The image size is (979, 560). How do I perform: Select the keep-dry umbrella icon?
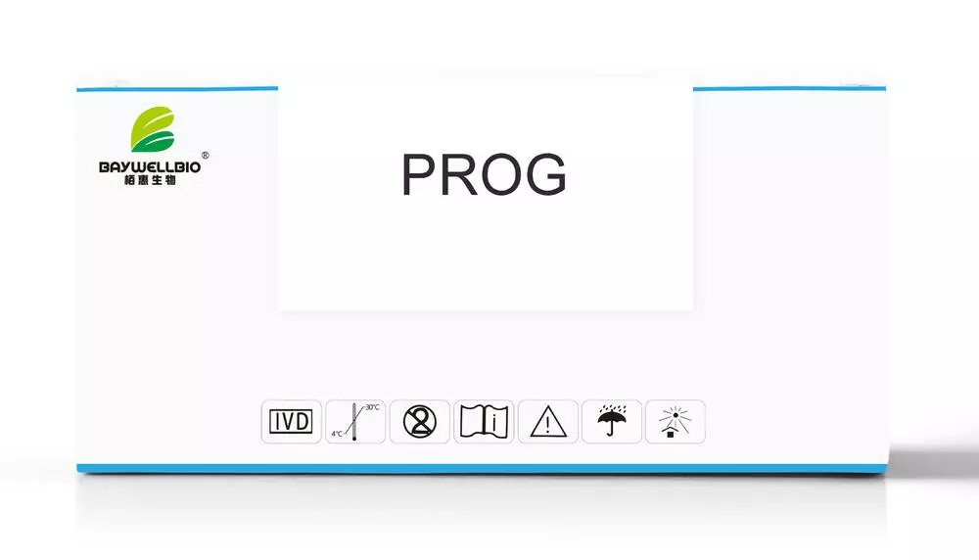pyautogui.click(x=612, y=421)
